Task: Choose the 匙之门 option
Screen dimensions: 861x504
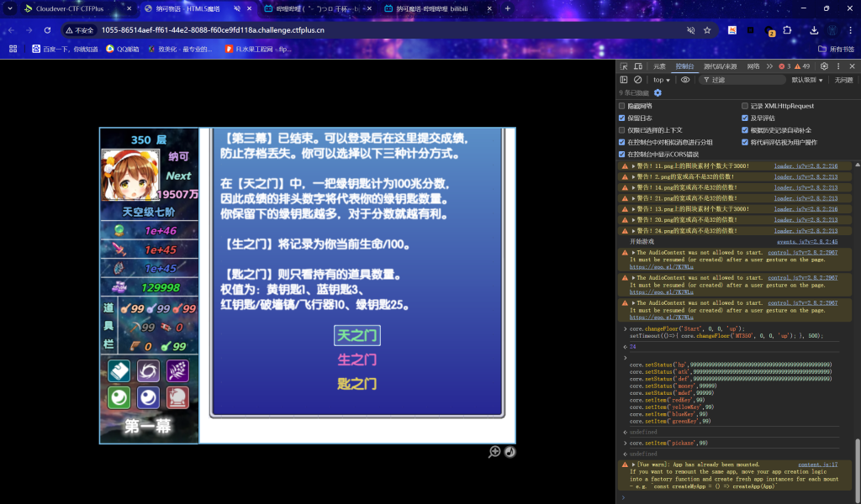Action: tap(357, 384)
